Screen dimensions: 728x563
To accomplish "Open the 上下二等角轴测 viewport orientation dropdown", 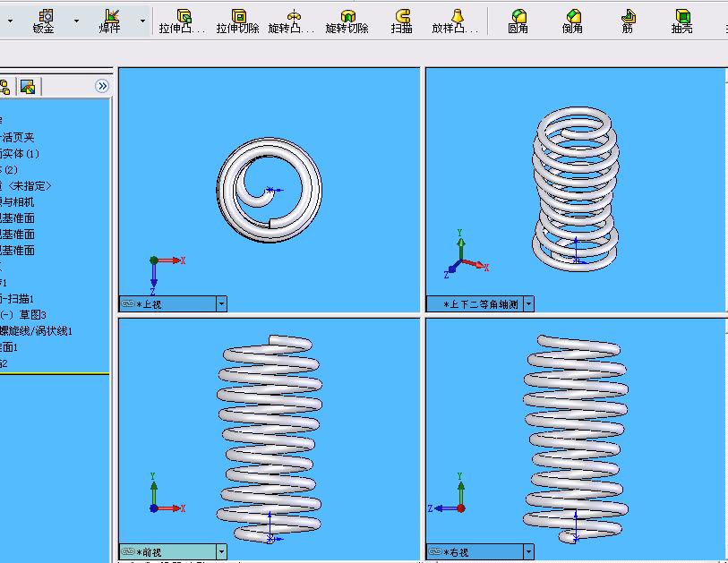I will [x=529, y=304].
